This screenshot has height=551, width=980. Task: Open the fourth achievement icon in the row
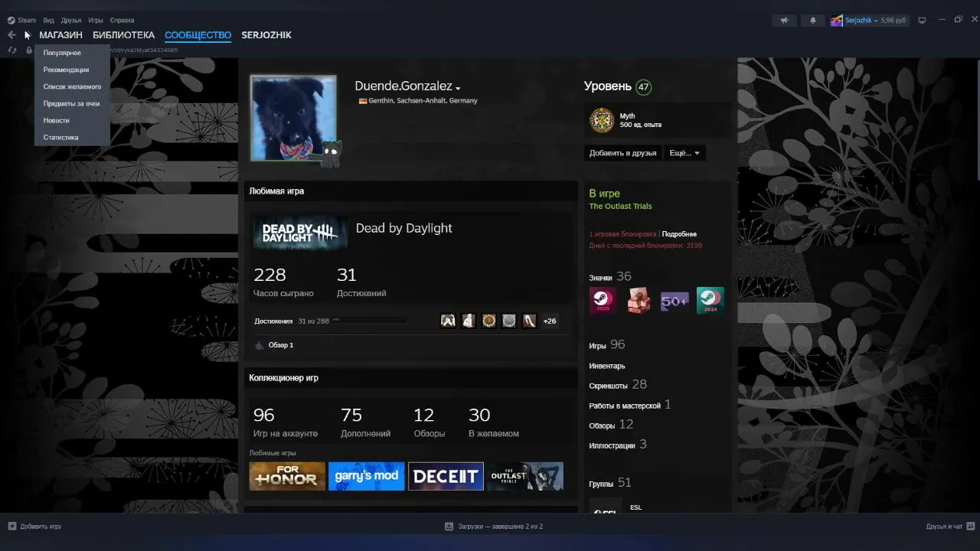point(509,321)
